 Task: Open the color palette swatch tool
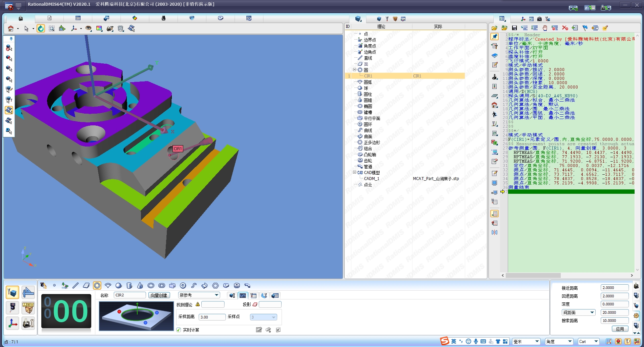click(99, 29)
